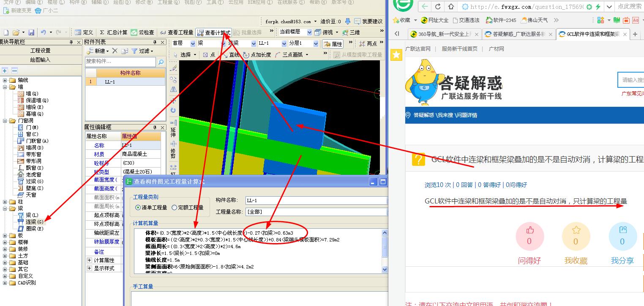Toggle the 属性 properties button
The image size is (644, 306).
click(333, 43)
